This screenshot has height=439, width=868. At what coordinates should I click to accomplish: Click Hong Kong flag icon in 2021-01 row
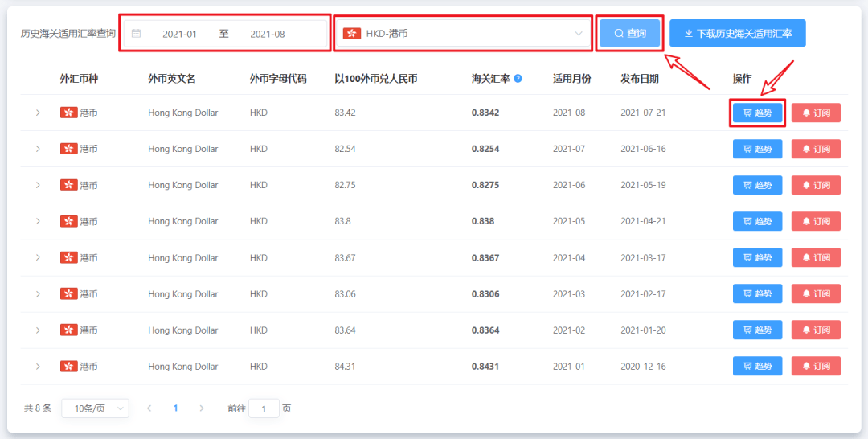click(68, 366)
